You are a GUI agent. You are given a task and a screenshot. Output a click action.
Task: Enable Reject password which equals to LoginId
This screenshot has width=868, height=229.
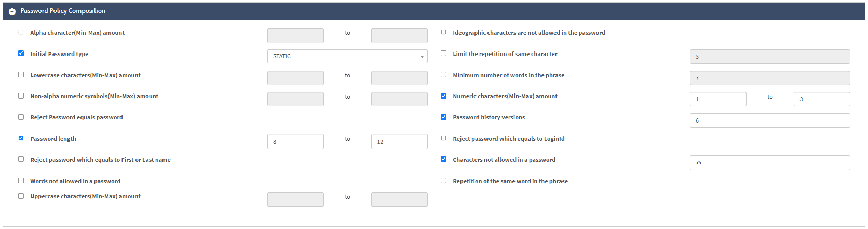(444, 138)
